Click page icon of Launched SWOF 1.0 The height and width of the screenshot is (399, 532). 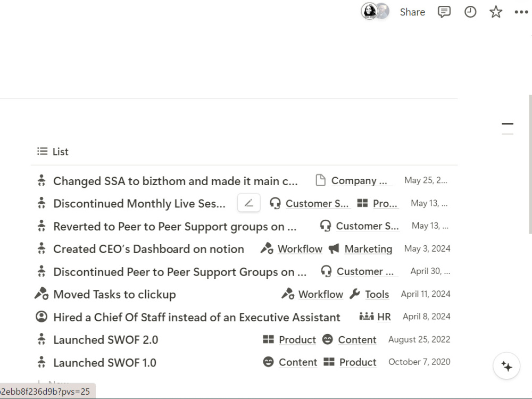pyautogui.click(x=41, y=362)
